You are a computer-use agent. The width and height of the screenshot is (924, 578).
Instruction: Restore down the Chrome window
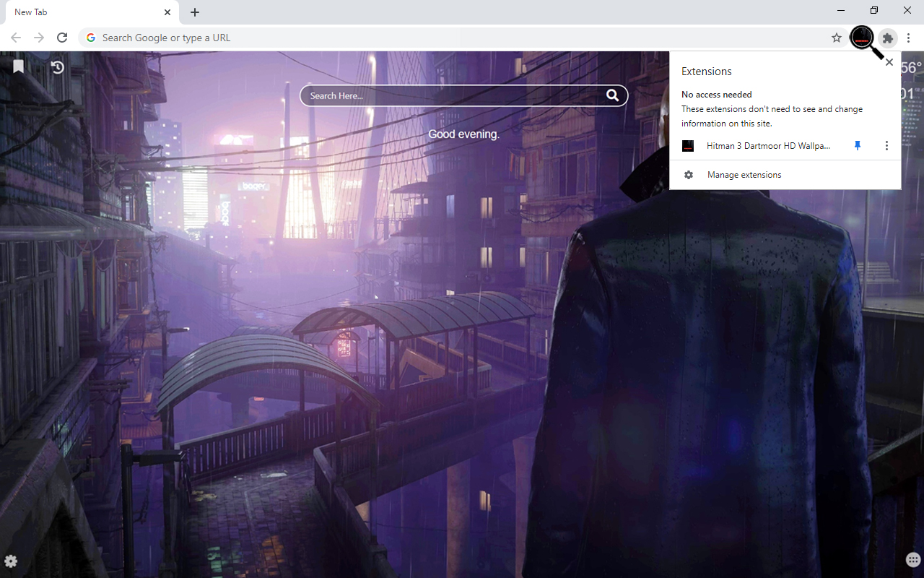point(874,11)
